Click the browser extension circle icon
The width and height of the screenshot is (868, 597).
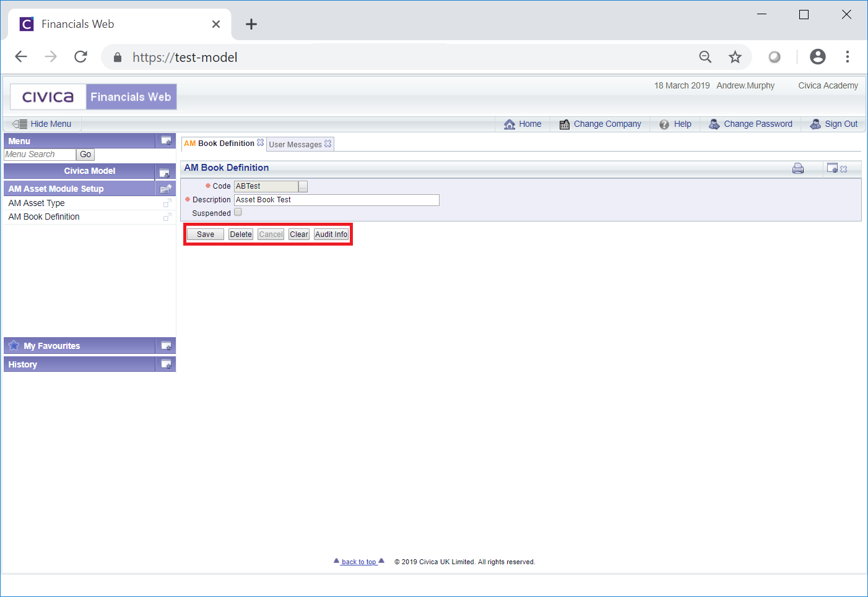point(775,57)
